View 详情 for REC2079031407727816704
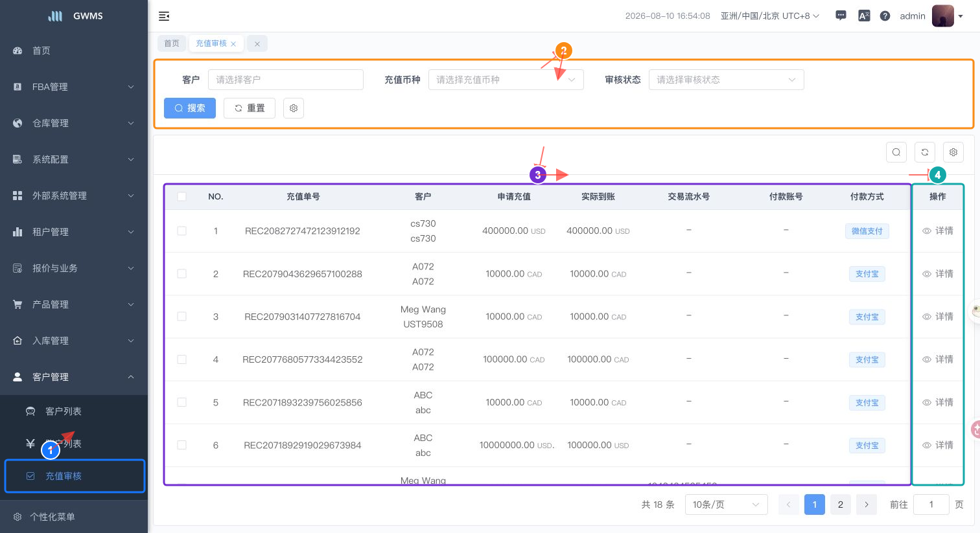This screenshot has width=980, height=533. pyautogui.click(x=938, y=317)
